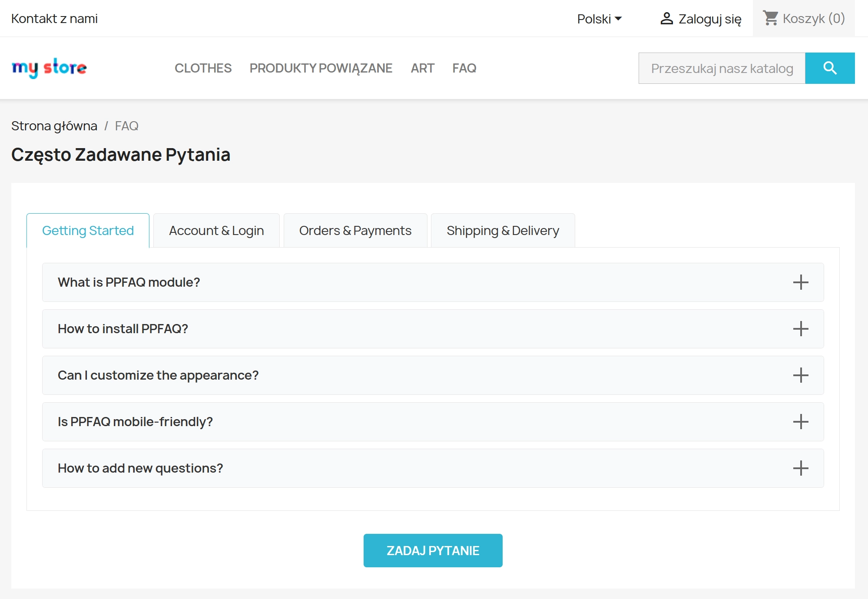Viewport: 868px width, 599px height.
Task: Click the user account icon next to Zaloguj się
Action: click(x=666, y=17)
